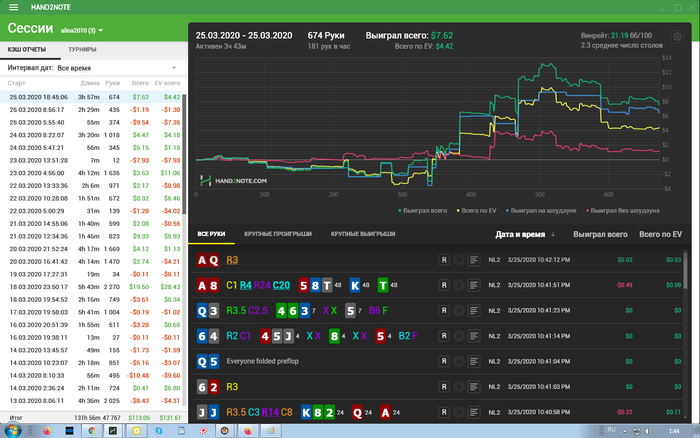Toggle the 'Выиграл на шоудауне' graph line
Screen dimensions: 700x438
pyautogui.click(x=541, y=210)
